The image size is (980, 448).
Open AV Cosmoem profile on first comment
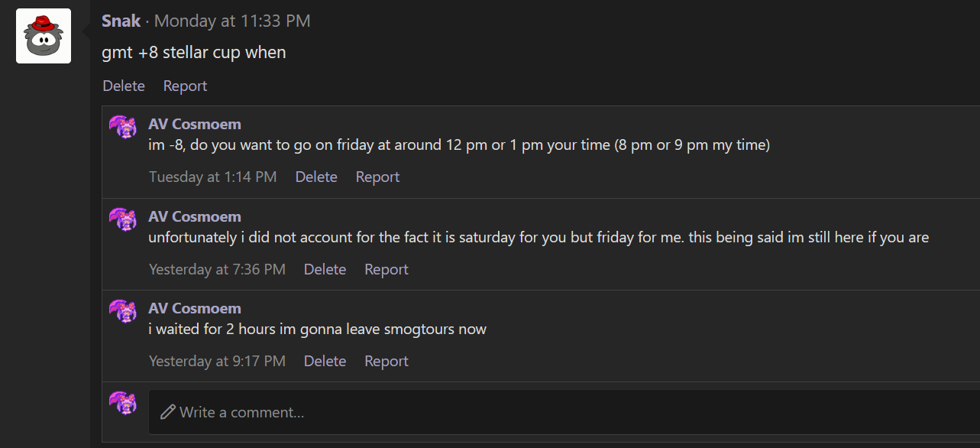195,124
